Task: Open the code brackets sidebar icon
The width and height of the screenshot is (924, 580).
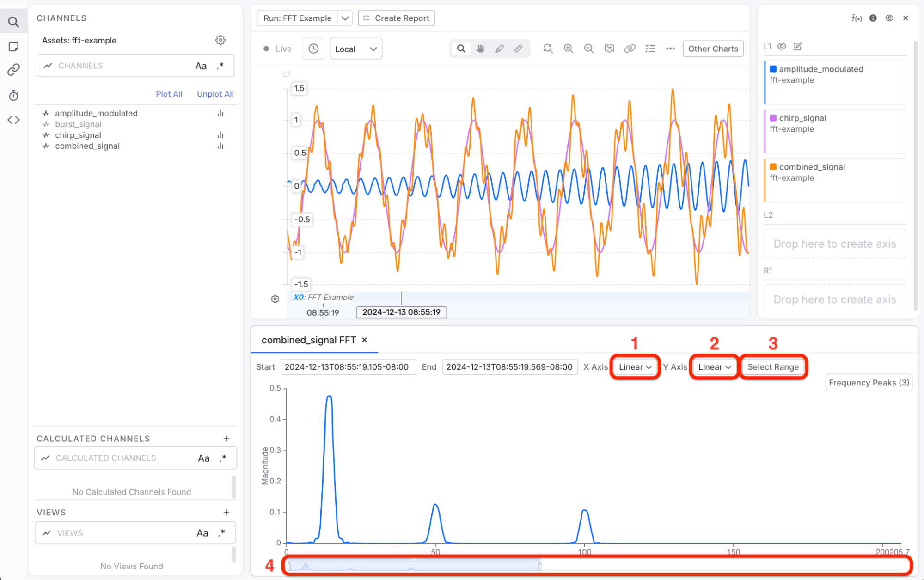Action: [13, 120]
